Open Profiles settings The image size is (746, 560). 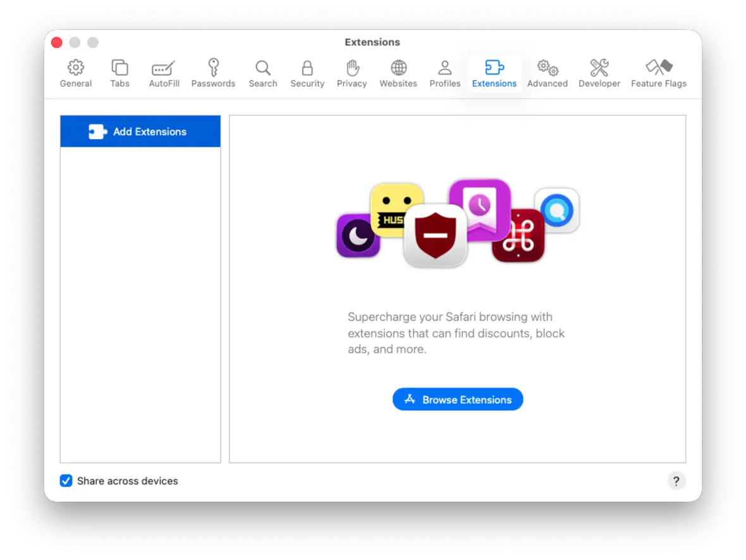pos(444,73)
